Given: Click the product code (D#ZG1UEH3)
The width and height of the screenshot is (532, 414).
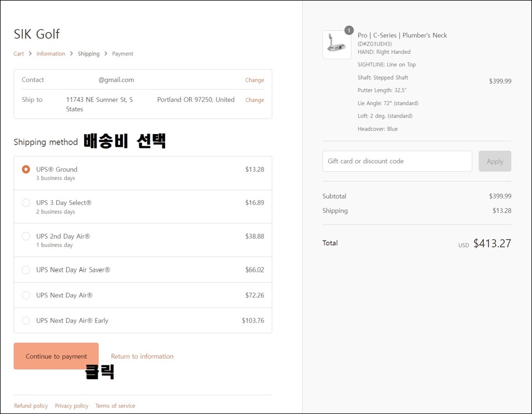Looking at the screenshot, I should click(375, 44).
